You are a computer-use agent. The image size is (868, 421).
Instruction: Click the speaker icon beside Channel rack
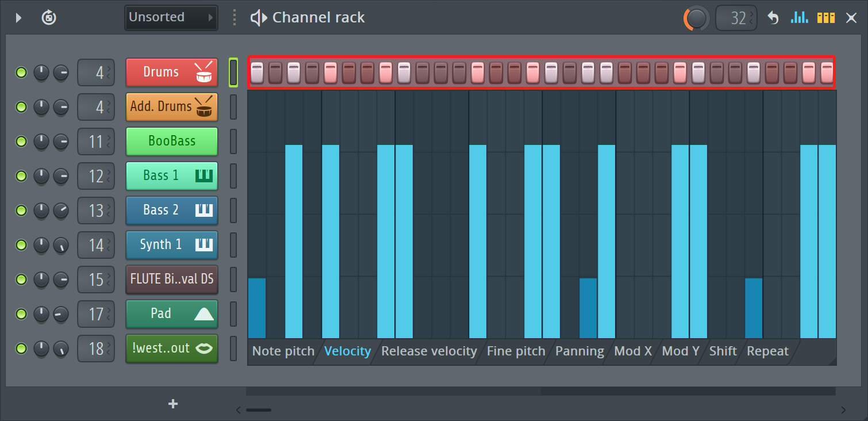[x=259, y=18]
